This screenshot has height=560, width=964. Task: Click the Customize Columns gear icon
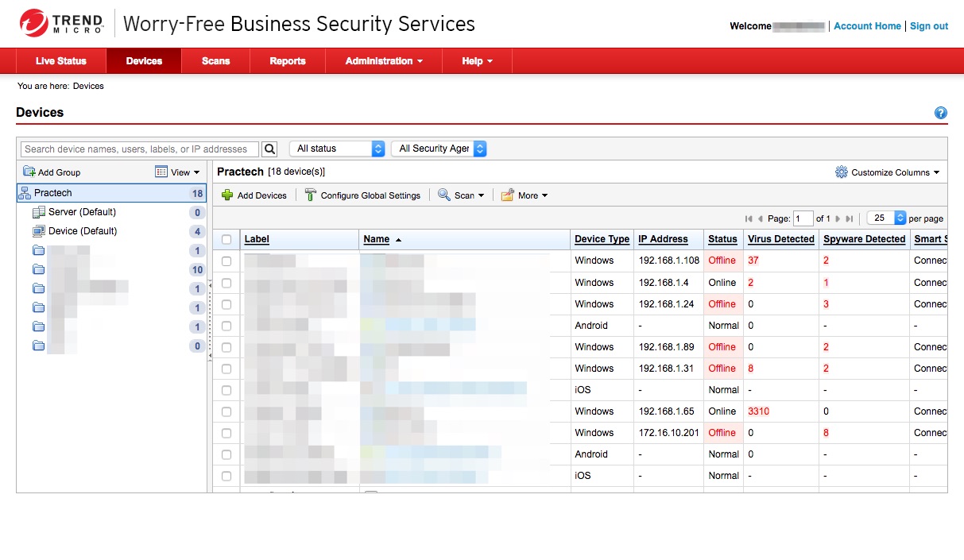[x=842, y=172]
